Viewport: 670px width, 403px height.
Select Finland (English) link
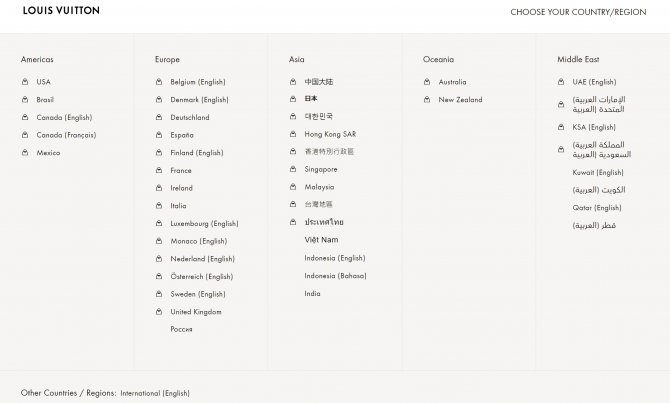point(197,153)
